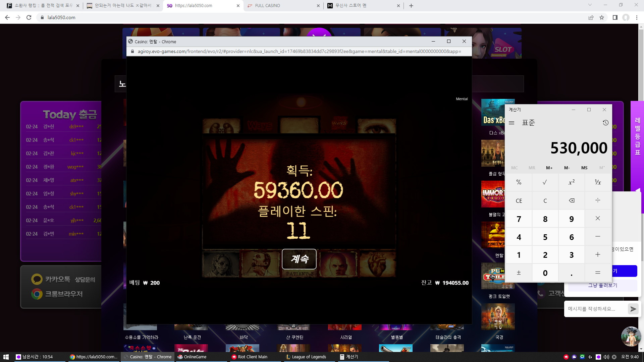Viewport: 644px width, 362px height.
Task: Reload the lala5050 page
Action: click(29, 17)
